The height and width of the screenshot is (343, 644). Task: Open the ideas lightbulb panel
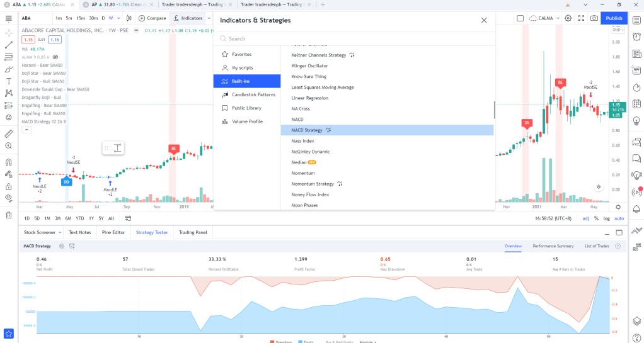point(636,121)
